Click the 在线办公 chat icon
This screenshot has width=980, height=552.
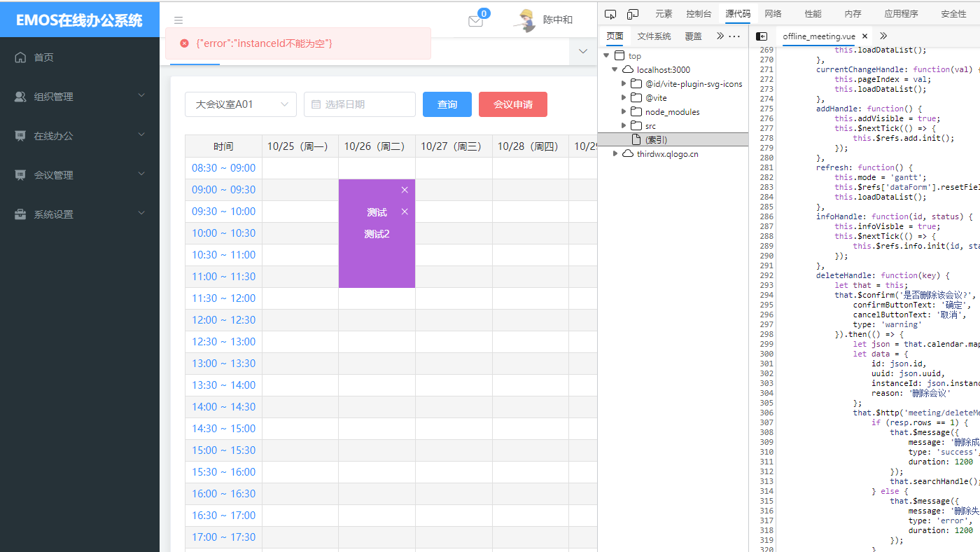[20, 136]
